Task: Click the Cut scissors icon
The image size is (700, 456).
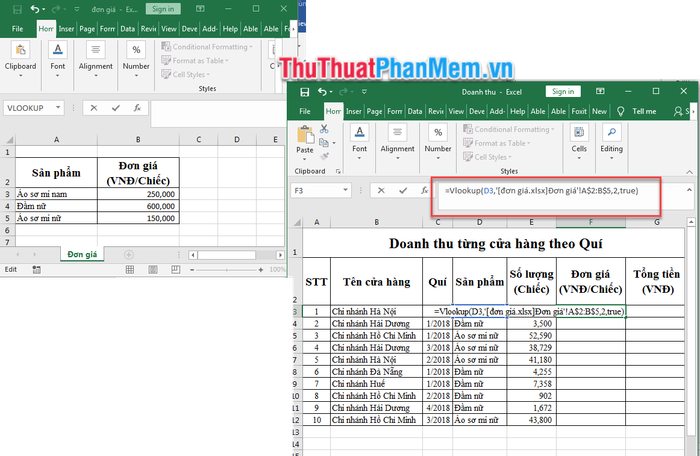Action: click(x=322, y=129)
